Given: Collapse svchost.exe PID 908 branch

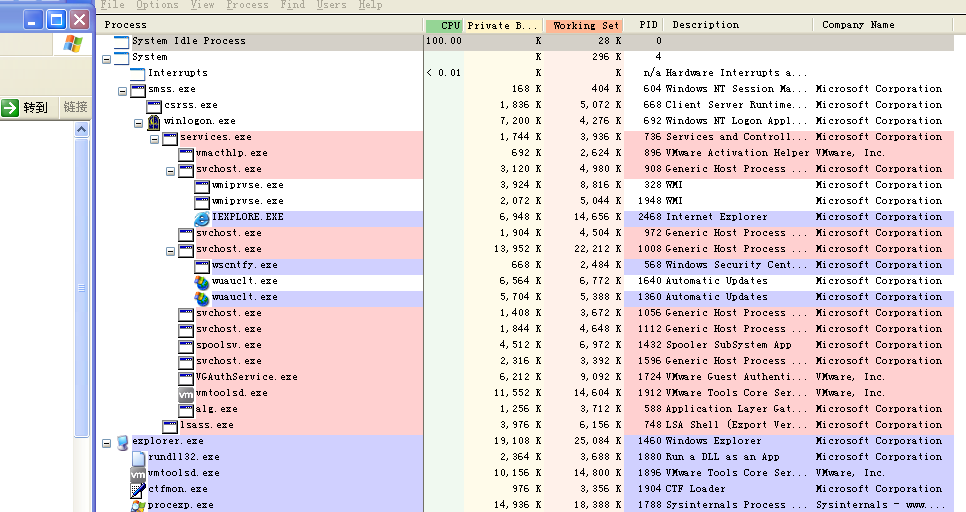Looking at the screenshot, I should 171,171.
